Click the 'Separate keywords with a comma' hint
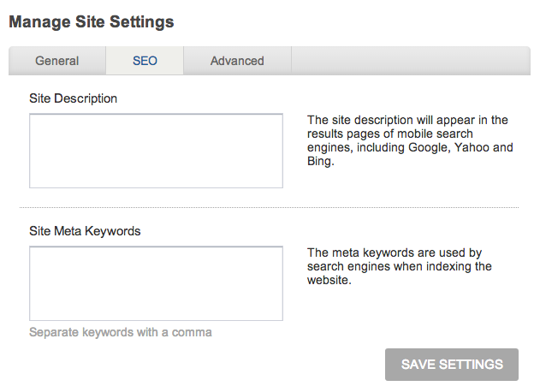This screenshot has height=392, width=540. tap(121, 332)
